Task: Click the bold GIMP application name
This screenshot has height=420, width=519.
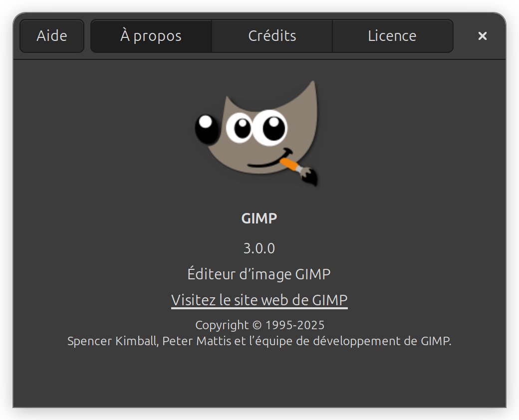Action: (x=259, y=218)
